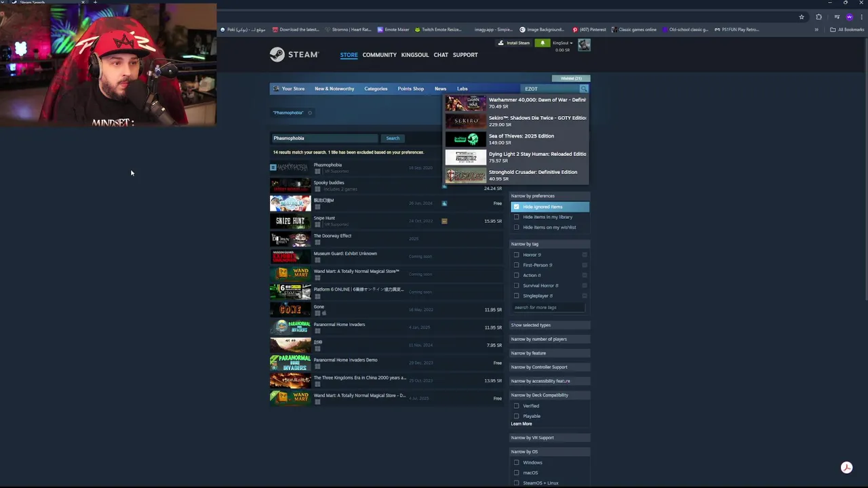
Task: Check the Horror tag filter
Action: click(x=517, y=255)
